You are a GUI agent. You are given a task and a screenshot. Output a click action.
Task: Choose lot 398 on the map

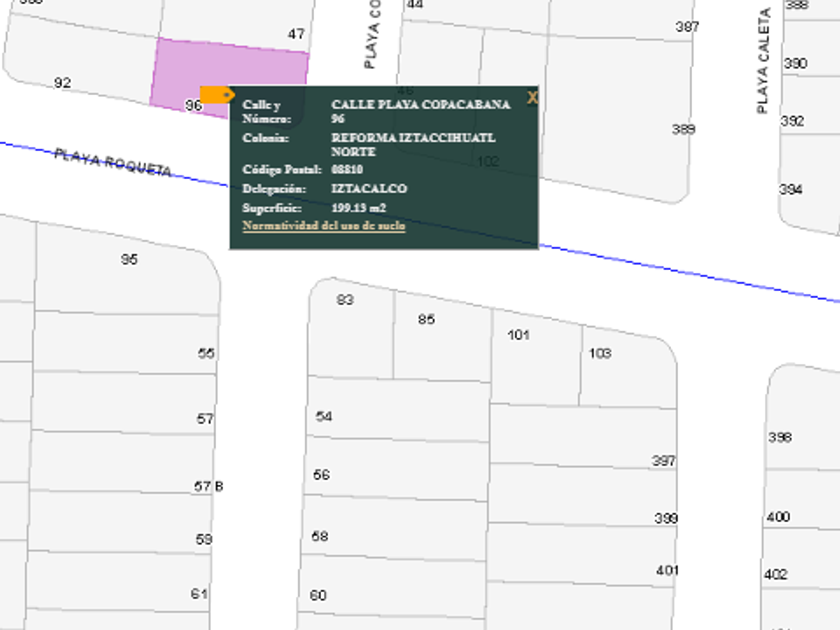coord(780,438)
